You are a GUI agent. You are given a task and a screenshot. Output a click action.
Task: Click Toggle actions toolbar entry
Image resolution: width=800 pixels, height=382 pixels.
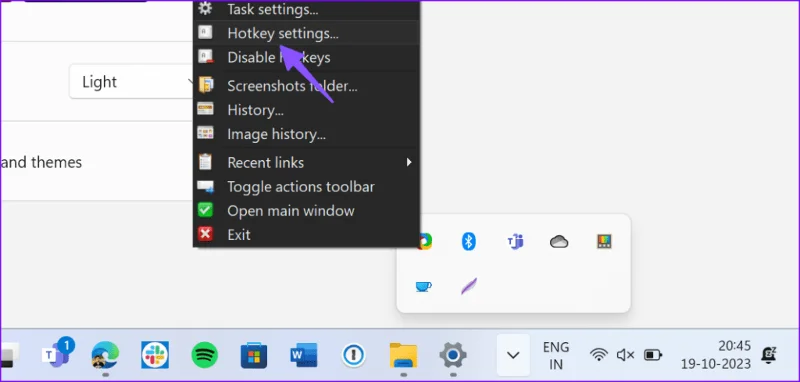[x=307, y=187]
